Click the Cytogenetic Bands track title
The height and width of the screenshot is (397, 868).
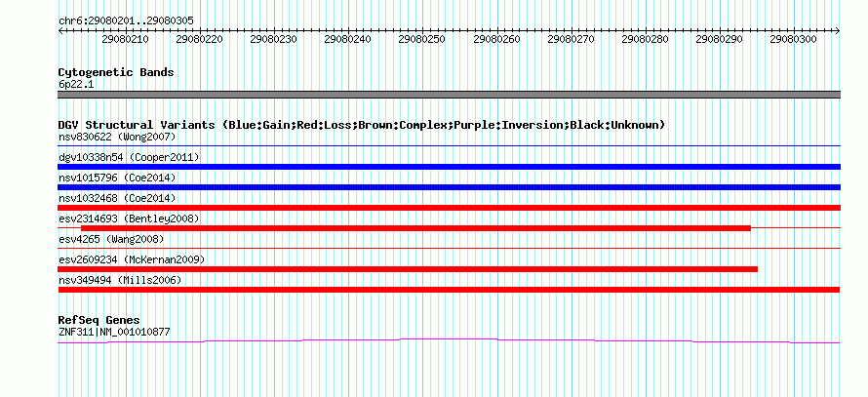pos(116,72)
